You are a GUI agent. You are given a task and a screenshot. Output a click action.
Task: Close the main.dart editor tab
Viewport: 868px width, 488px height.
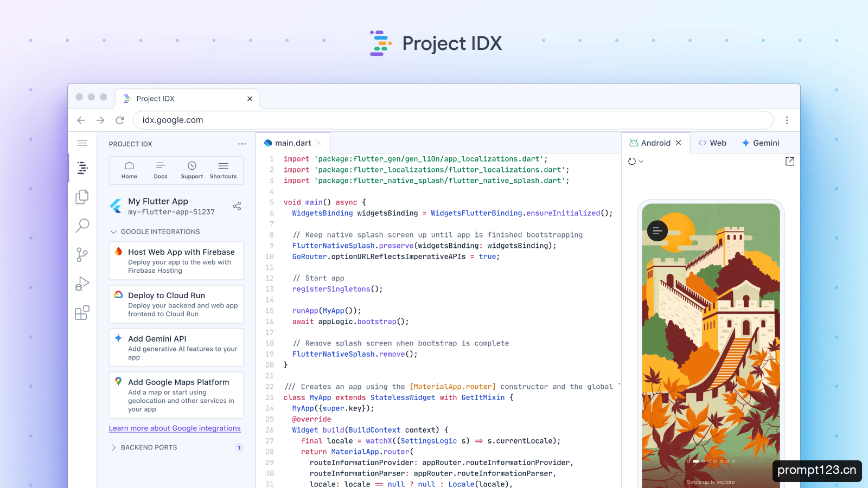319,143
